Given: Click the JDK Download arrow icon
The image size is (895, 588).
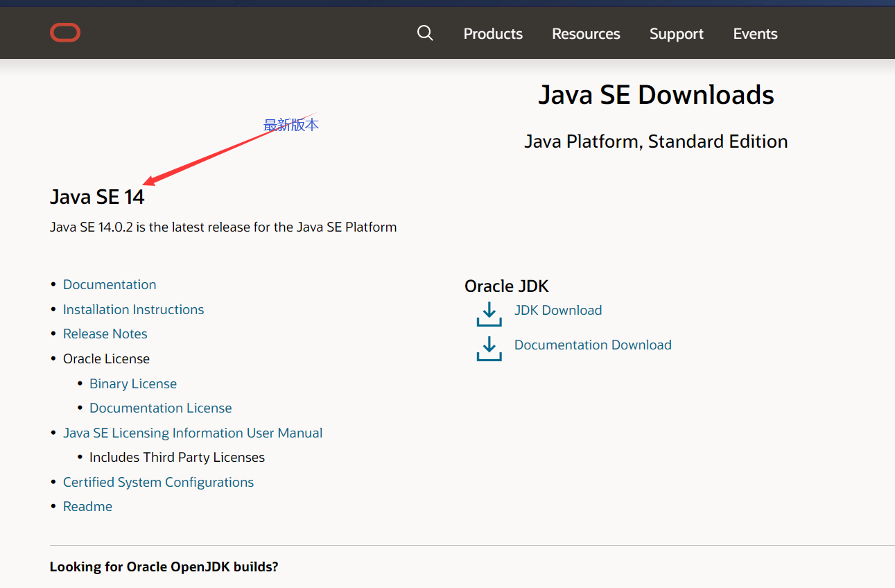Looking at the screenshot, I should coord(489,313).
